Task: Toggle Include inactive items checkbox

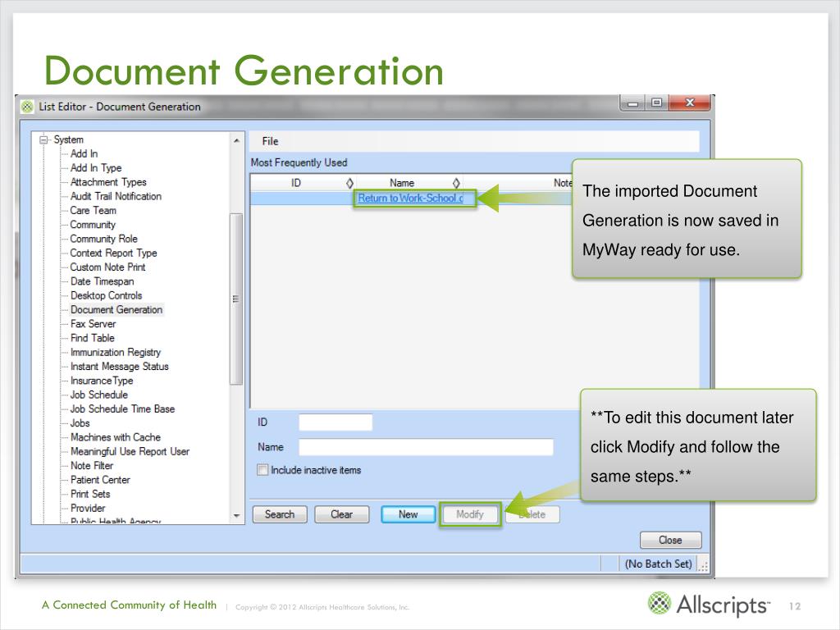Action: tap(262, 470)
